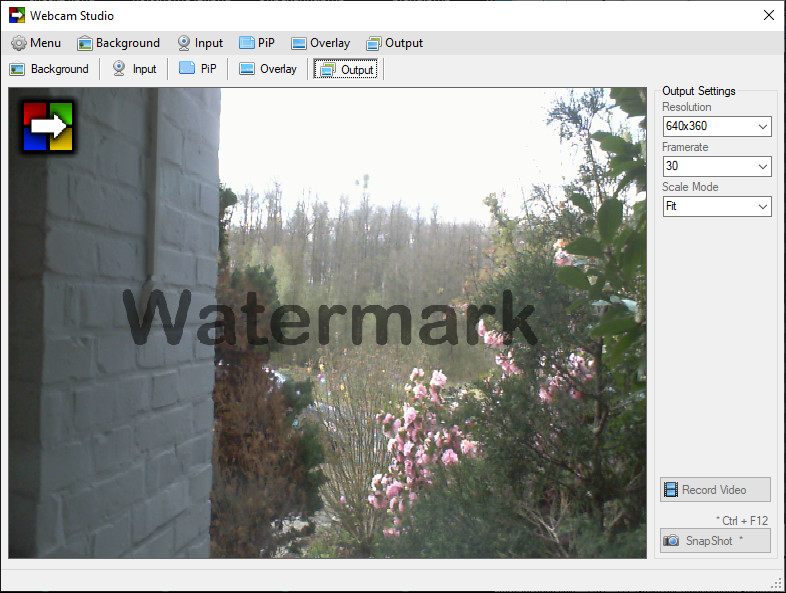Select PiP button in second toolbar row

(198, 69)
